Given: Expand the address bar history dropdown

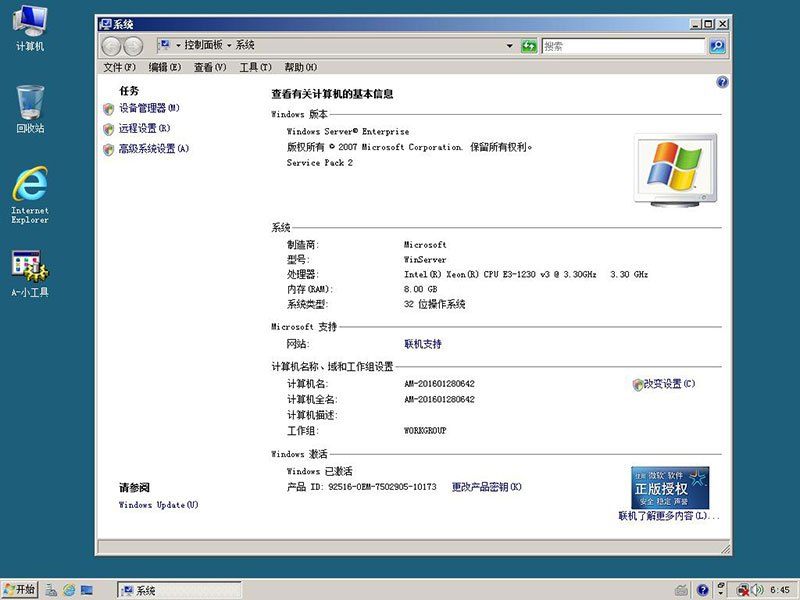Looking at the screenshot, I should [x=509, y=46].
